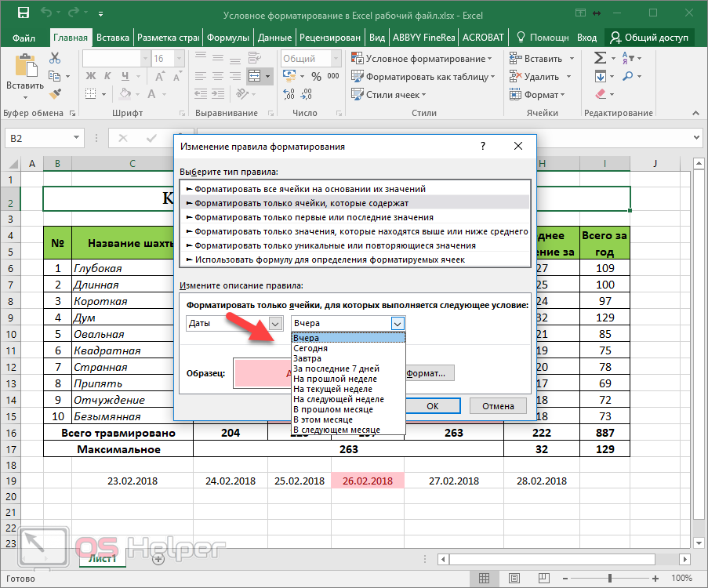The height and width of the screenshot is (588, 708).
Task: Click the add new sheet plus button
Action: pos(158,560)
